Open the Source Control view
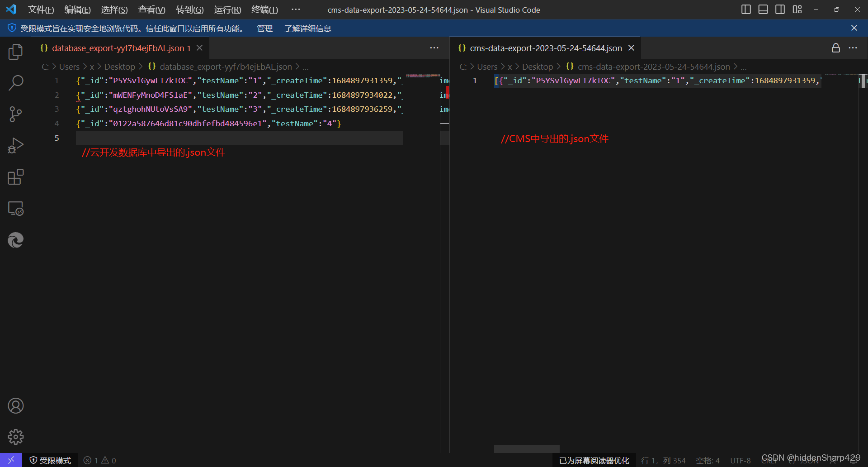 (x=15, y=114)
